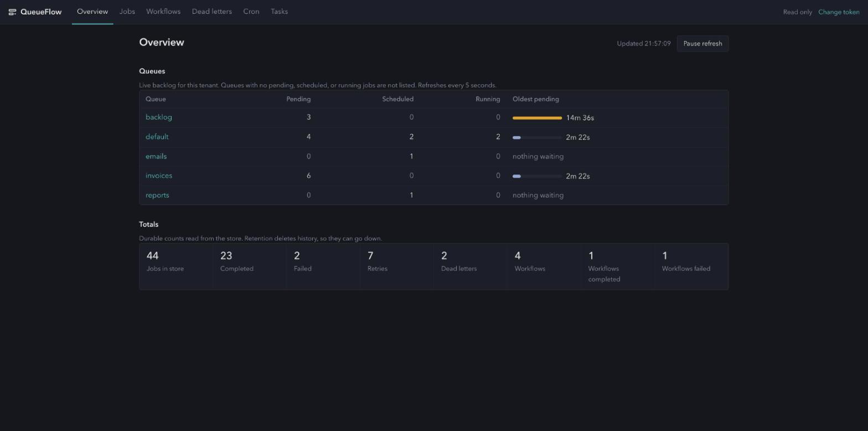This screenshot has height=431, width=868.
Task: Click the invoices queue oldest pending bar
Action: pyautogui.click(x=537, y=176)
